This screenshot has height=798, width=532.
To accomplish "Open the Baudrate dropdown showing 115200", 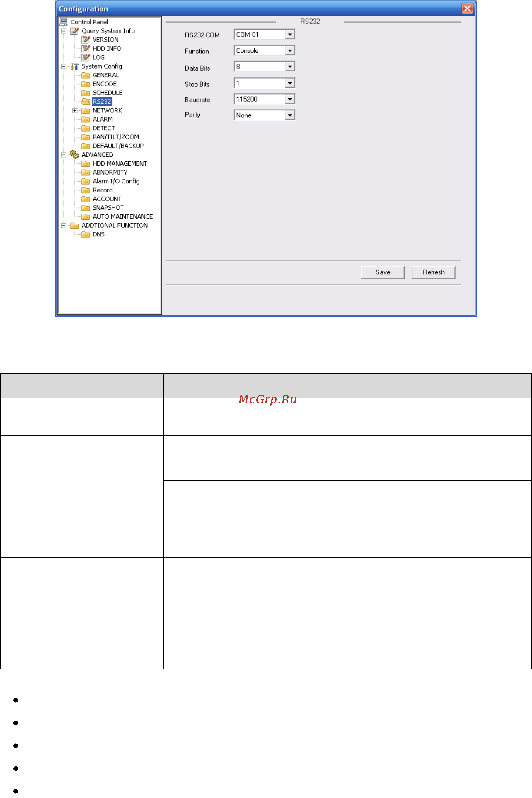I will pos(289,99).
